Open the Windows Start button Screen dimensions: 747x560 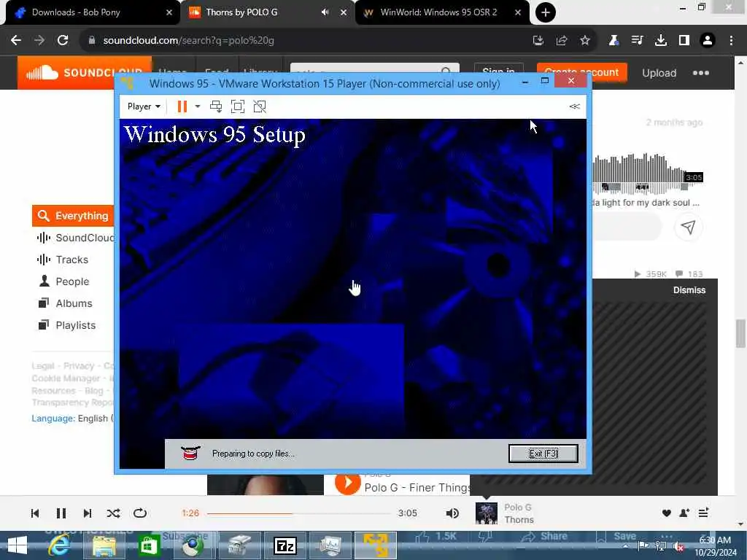click(x=18, y=545)
